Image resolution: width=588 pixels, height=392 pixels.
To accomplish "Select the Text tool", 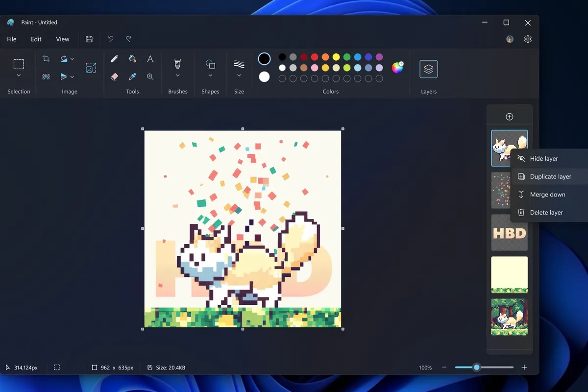I will tap(150, 59).
